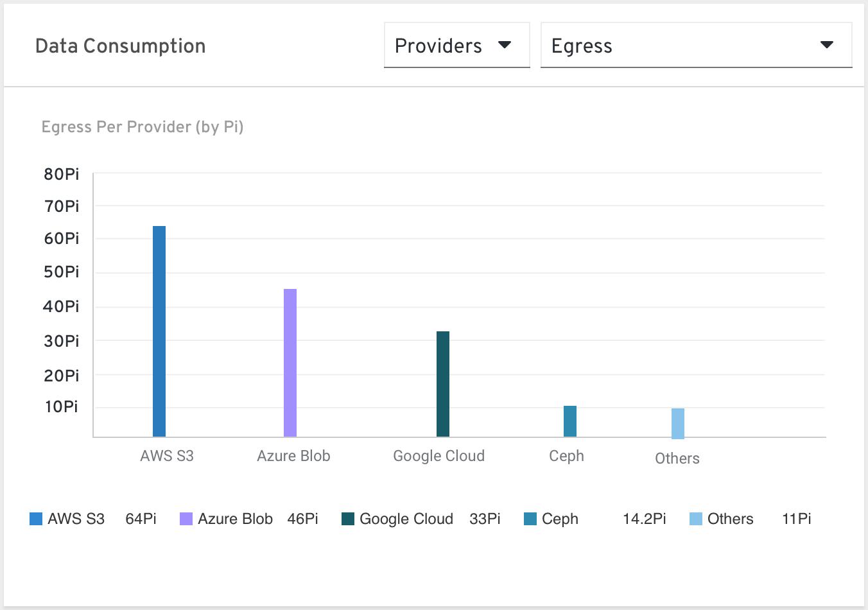Screen dimensions: 868x610
Task: Click the 60Pi y-axis label
Action: coord(62,238)
